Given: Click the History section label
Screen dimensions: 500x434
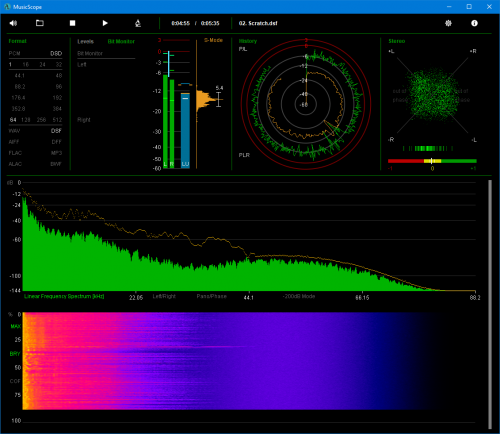Looking at the screenshot, I should point(248,41).
